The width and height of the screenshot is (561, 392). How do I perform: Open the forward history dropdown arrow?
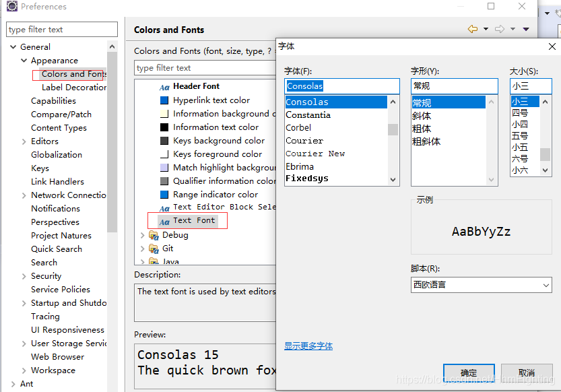click(x=513, y=29)
